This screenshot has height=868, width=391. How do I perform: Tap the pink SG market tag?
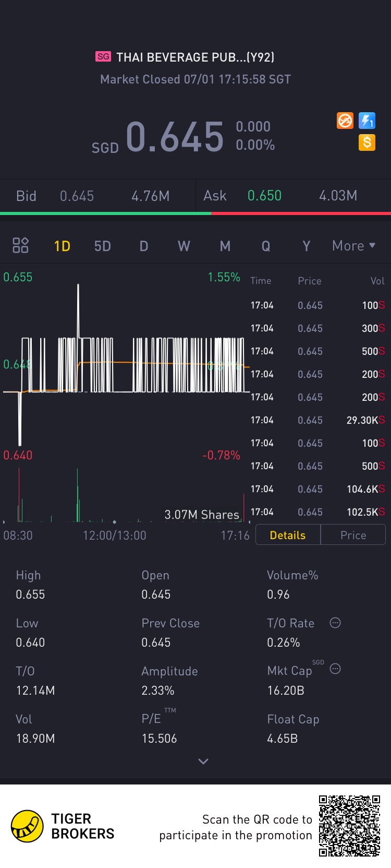[103, 56]
